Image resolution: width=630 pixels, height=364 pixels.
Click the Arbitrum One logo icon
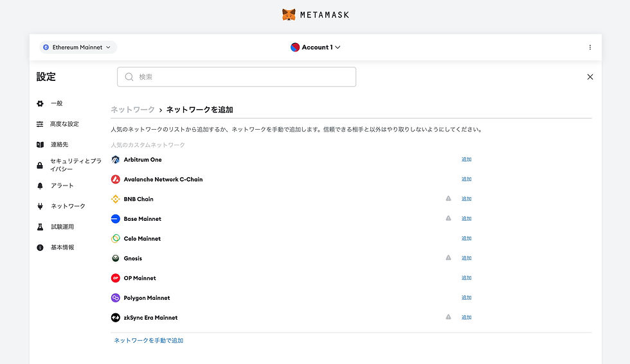(115, 160)
